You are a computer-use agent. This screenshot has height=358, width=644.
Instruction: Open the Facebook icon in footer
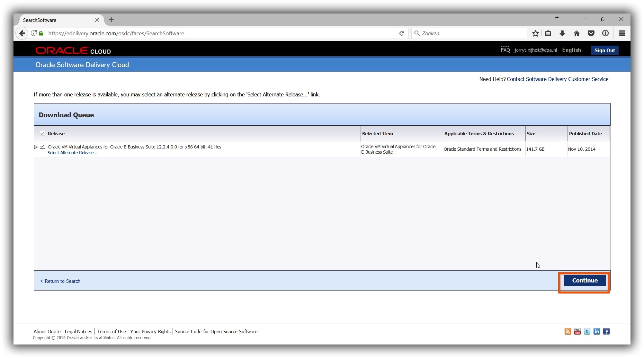coord(606,331)
